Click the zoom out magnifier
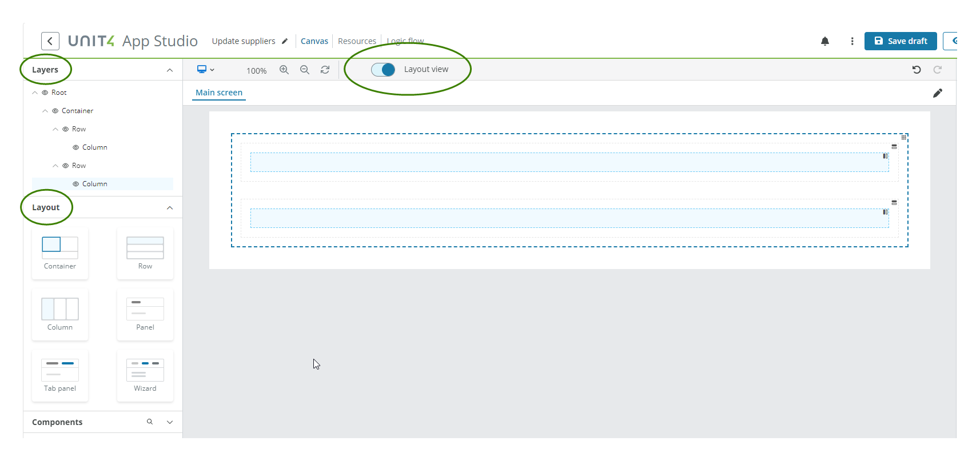Viewport: 980px width, 461px height. pos(305,70)
